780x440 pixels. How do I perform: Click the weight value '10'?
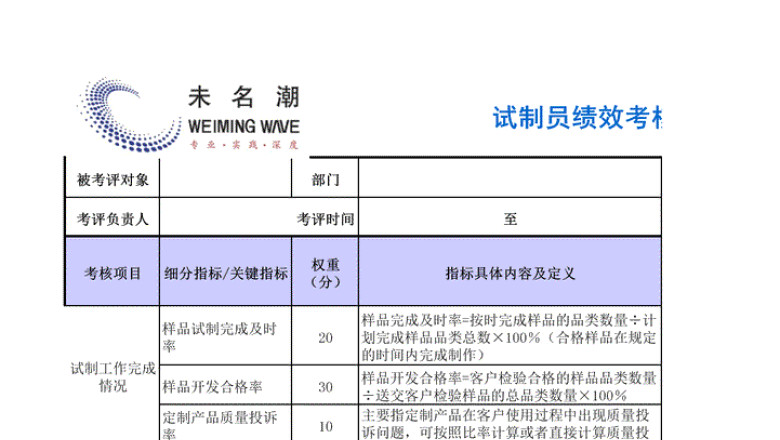[325, 426]
